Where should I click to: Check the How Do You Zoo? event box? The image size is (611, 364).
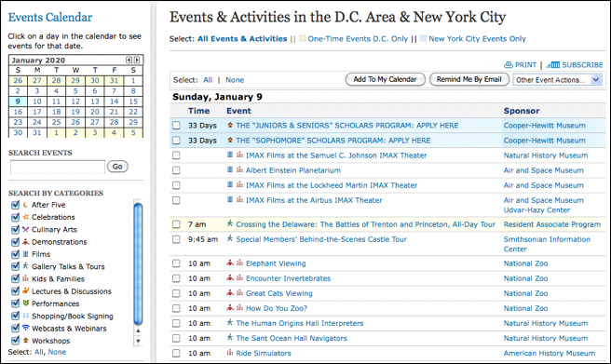point(177,308)
